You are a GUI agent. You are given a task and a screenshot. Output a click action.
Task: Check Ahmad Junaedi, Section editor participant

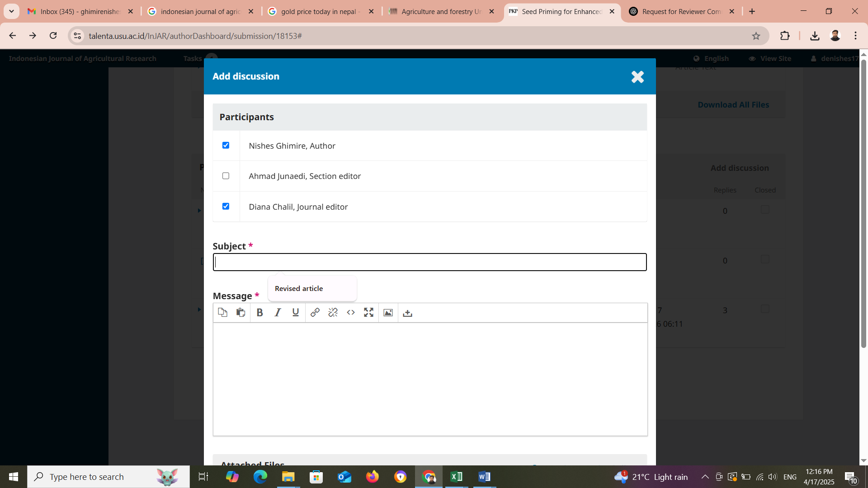226,176
